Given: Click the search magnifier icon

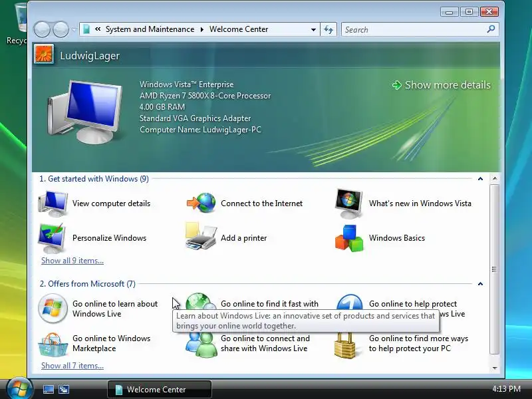Looking at the screenshot, I should (x=491, y=29).
